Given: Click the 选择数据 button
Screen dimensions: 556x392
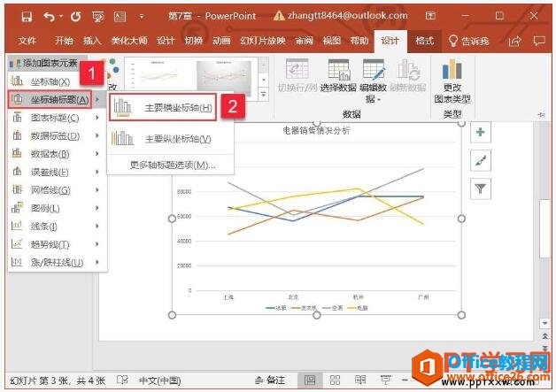Looking at the screenshot, I should (x=338, y=75).
